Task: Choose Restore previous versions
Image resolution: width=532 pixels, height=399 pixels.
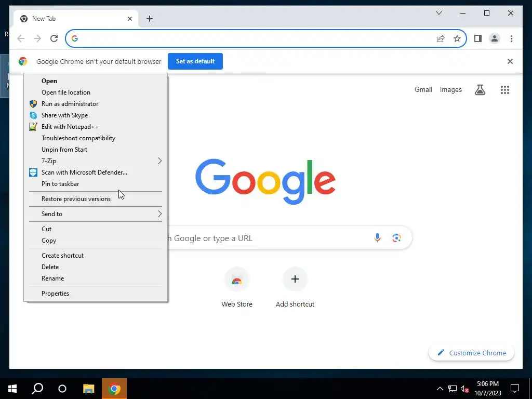Action: [x=96, y=199]
